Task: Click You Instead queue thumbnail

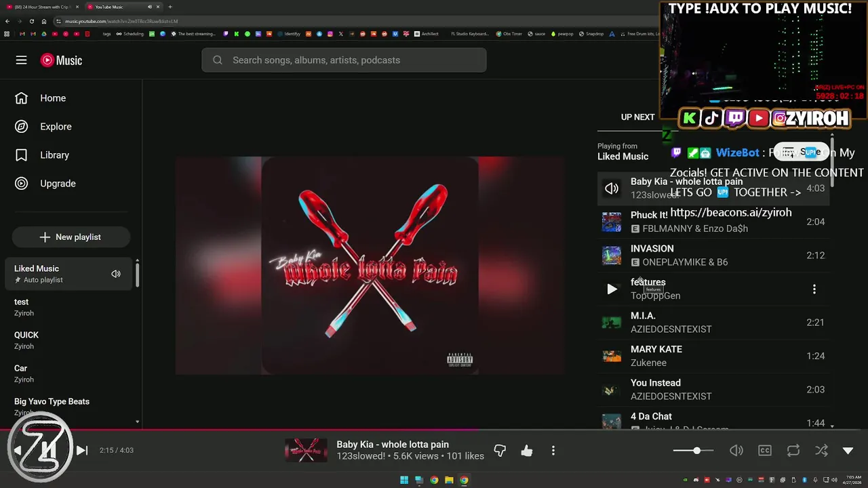Action: coord(612,390)
